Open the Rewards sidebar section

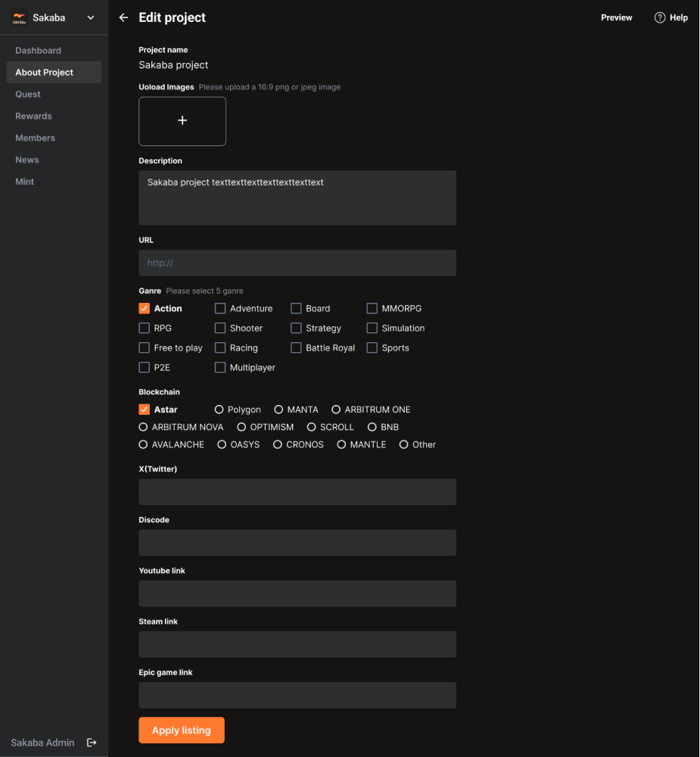pos(34,117)
